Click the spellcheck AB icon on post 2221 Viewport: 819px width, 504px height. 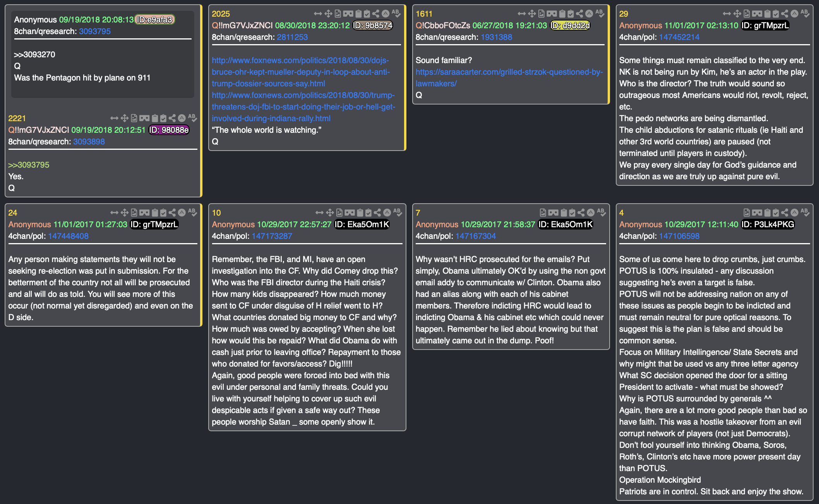click(x=192, y=118)
